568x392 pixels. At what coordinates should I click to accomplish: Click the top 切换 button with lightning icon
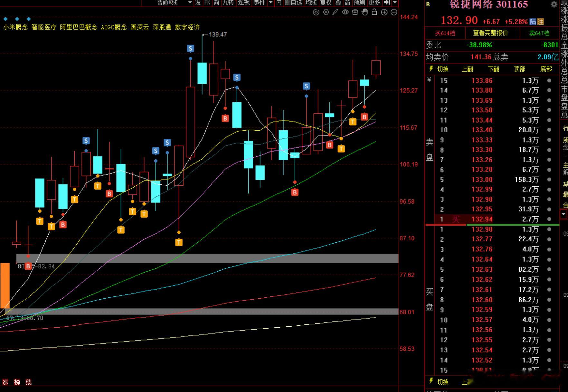coord(439,69)
